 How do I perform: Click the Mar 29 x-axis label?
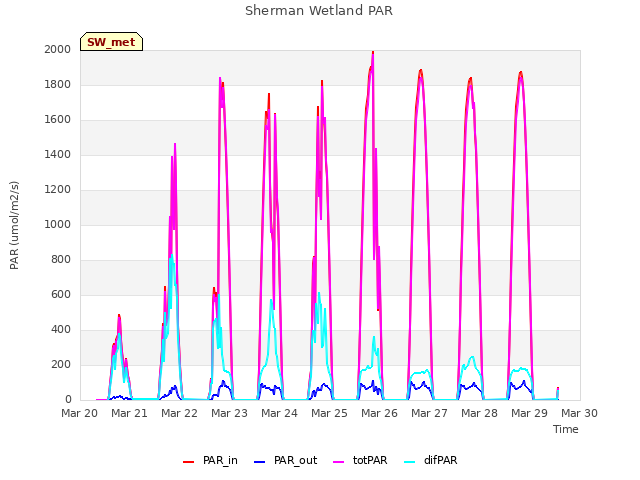click(x=529, y=413)
